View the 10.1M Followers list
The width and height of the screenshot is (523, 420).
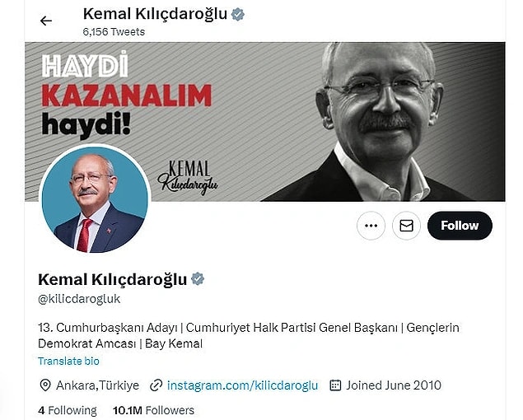click(153, 410)
